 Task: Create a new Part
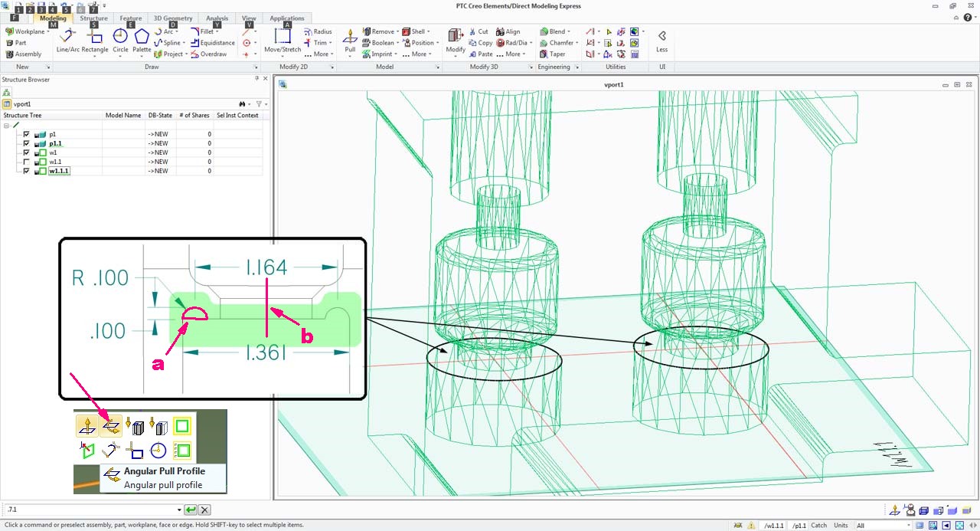(x=15, y=43)
